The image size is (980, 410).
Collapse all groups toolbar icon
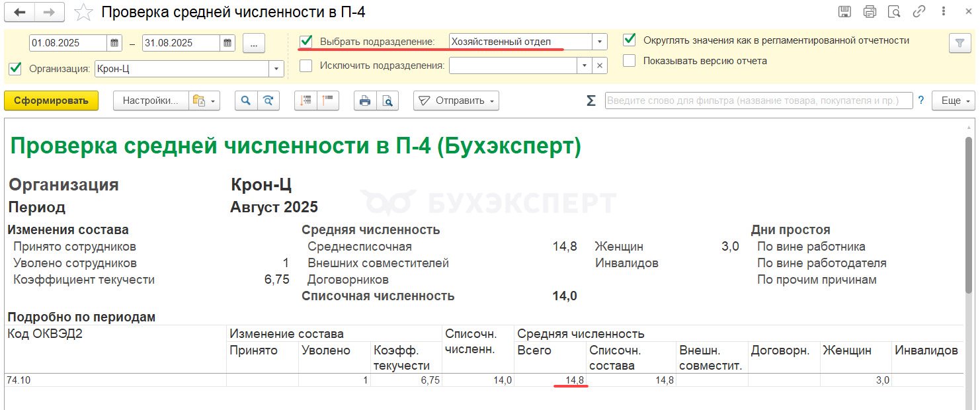coord(328,101)
